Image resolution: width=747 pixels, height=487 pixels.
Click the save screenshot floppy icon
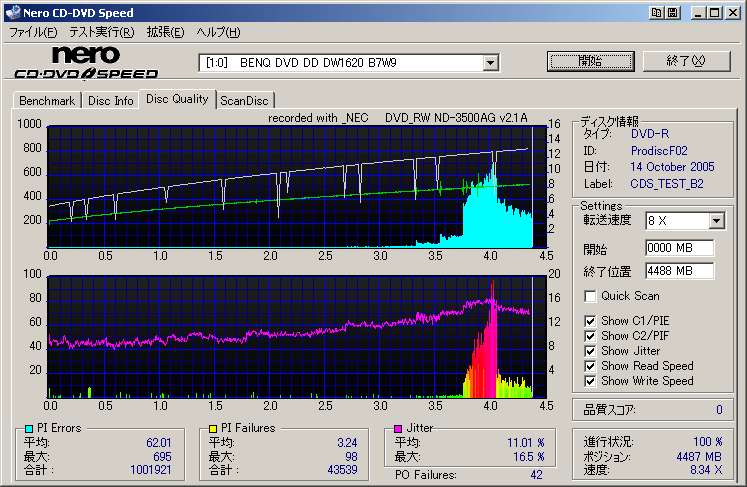(x=673, y=13)
